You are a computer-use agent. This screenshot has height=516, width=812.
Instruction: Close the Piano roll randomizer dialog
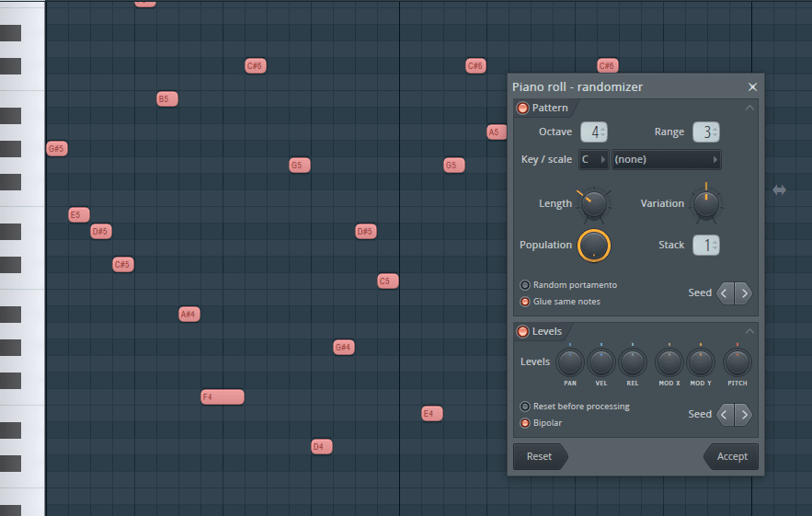pos(752,87)
